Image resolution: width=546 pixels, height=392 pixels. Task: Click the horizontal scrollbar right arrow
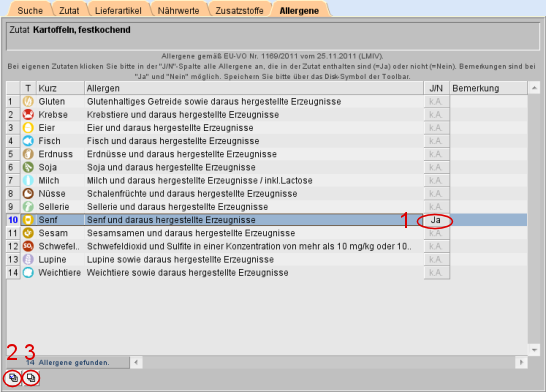tap(521, 362)
